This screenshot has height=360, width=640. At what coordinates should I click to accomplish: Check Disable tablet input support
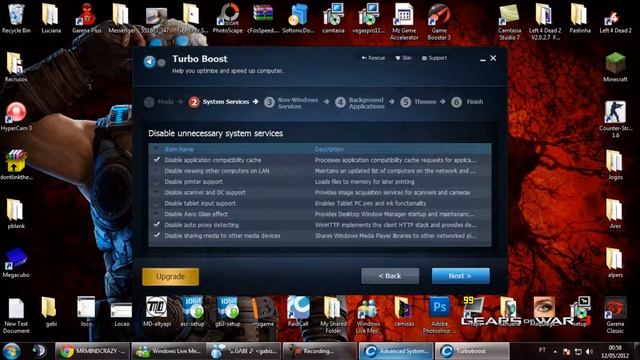pos(157,203)
